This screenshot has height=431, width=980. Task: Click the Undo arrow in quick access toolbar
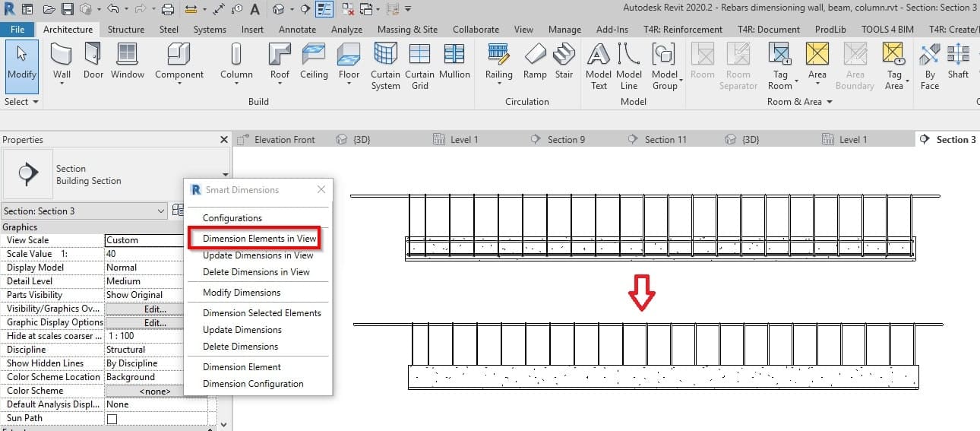point(112,9)
